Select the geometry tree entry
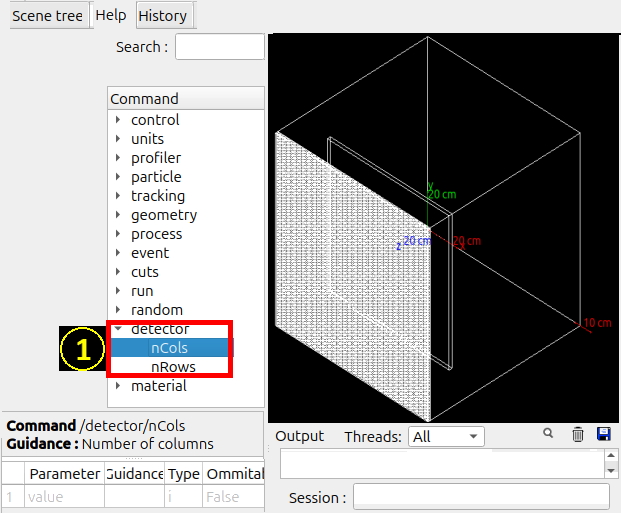 [x=164, y=215]
